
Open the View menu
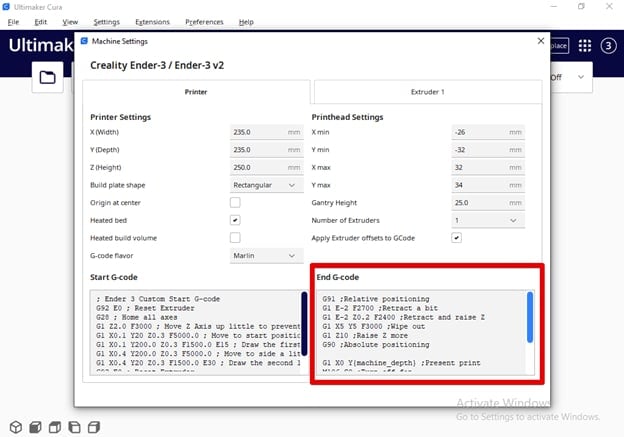(x=70, y=22)
